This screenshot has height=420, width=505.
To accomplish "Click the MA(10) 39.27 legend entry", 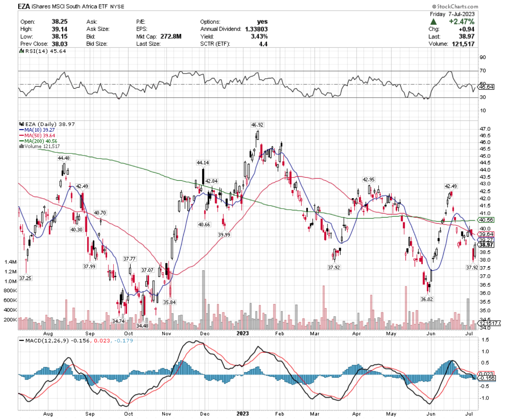I will pyautogui.click(x=37, y=130).
